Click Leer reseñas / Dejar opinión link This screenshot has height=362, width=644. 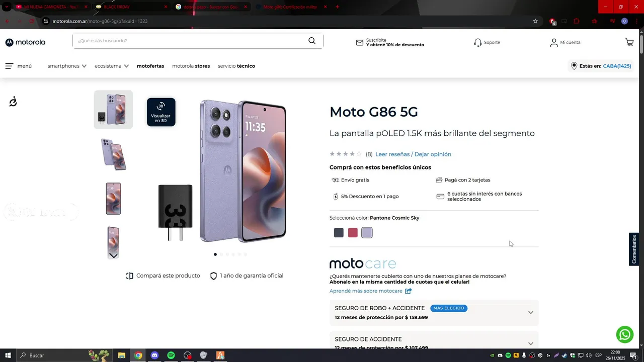[413, 154]
